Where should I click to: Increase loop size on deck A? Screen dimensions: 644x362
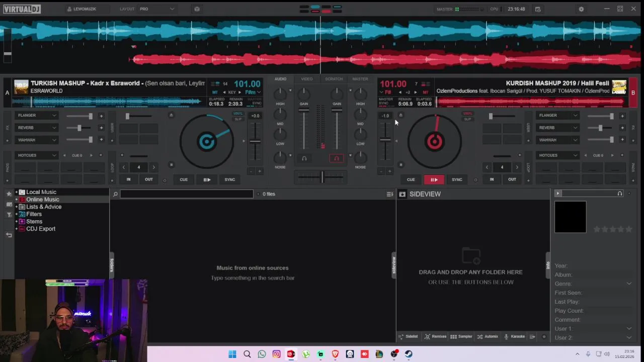click(154, 167)
